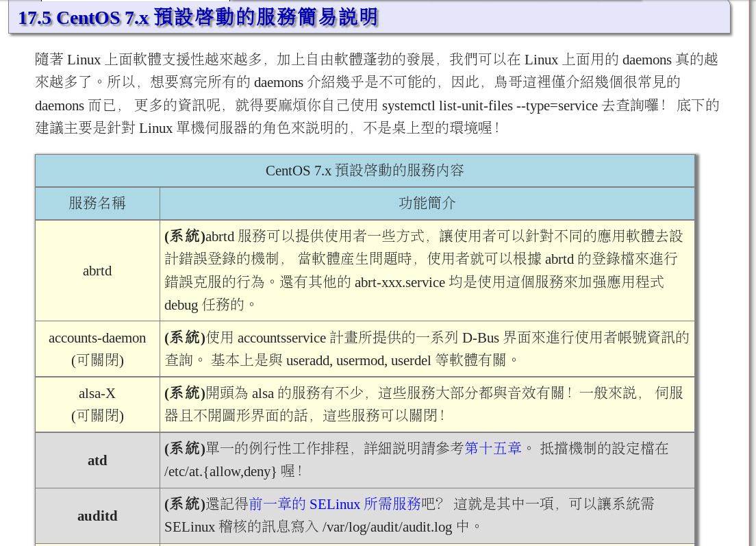Click the 功能簡介 column header
Image resolution: width=756 pixels, height=546 pixels.
tap(427, 203)
